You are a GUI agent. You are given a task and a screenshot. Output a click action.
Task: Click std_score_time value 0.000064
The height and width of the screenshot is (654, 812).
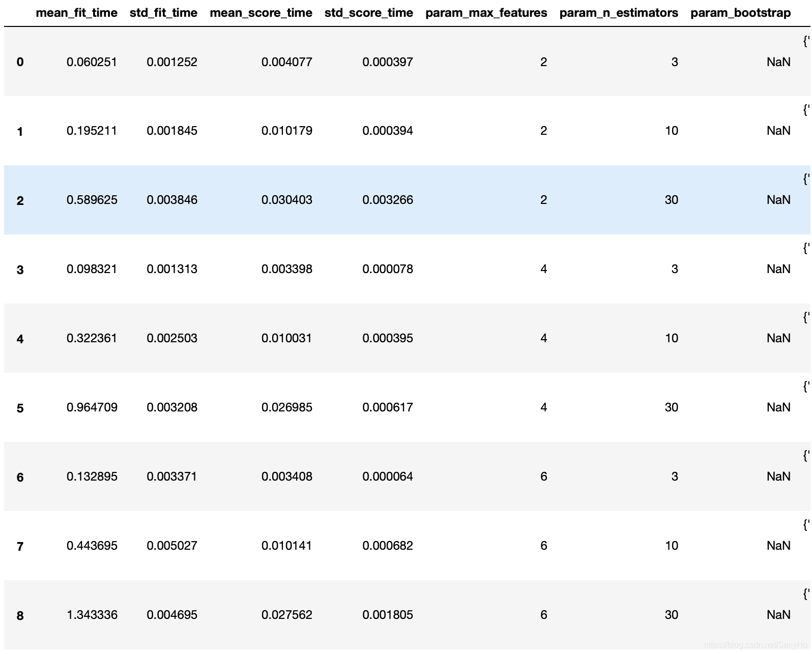[388, 477]
